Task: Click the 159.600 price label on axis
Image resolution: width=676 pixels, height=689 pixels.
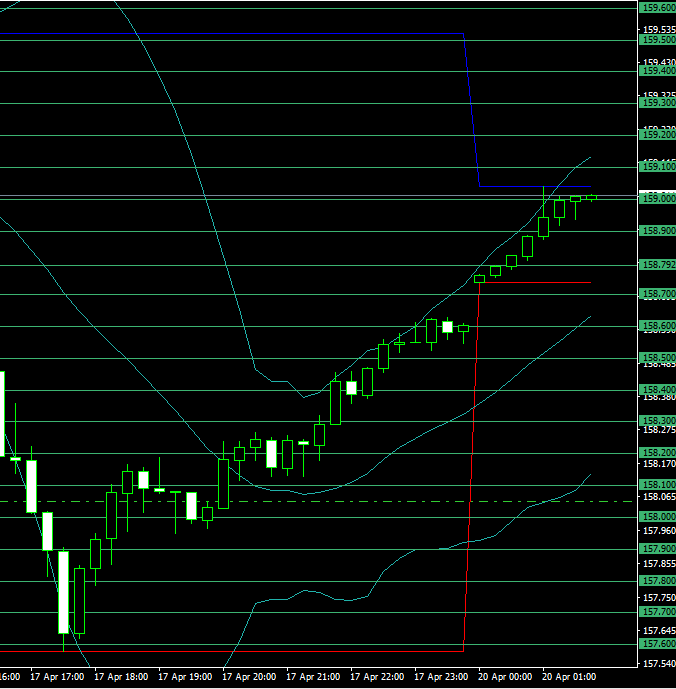Action: 656,8
